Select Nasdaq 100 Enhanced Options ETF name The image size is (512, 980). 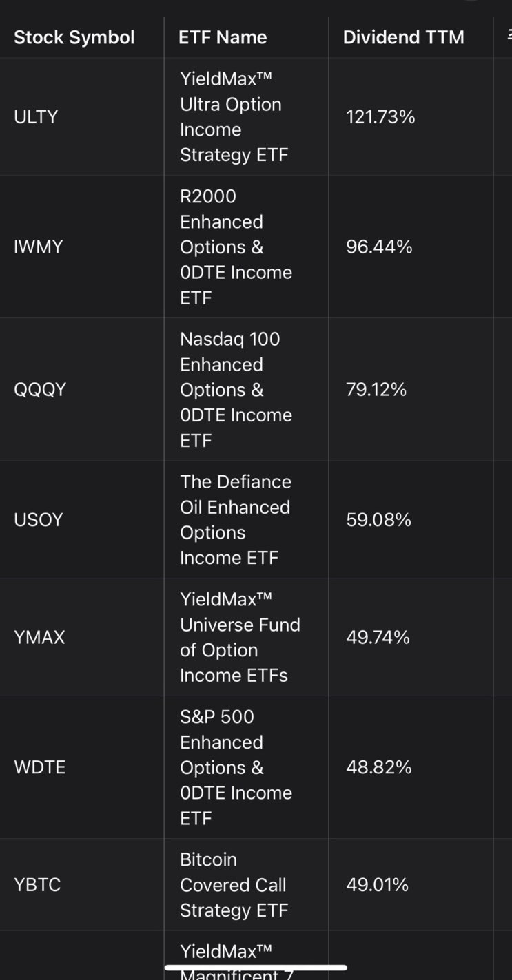236,390
